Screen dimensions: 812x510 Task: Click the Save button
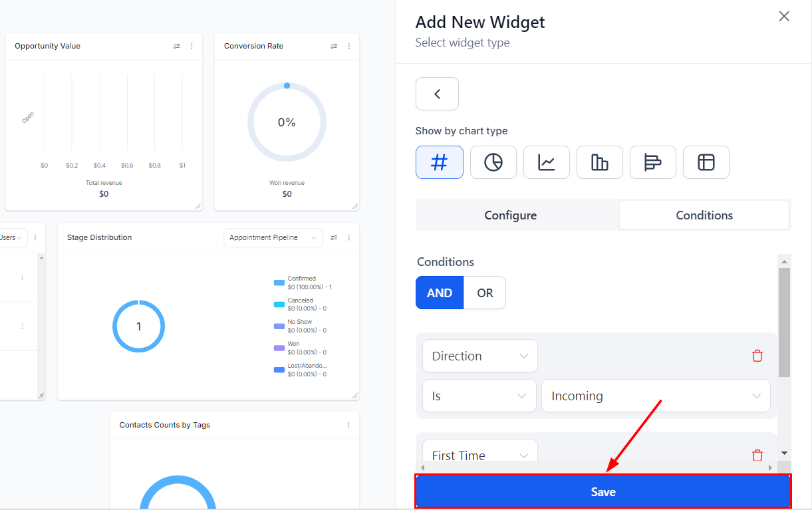(603, 492)
